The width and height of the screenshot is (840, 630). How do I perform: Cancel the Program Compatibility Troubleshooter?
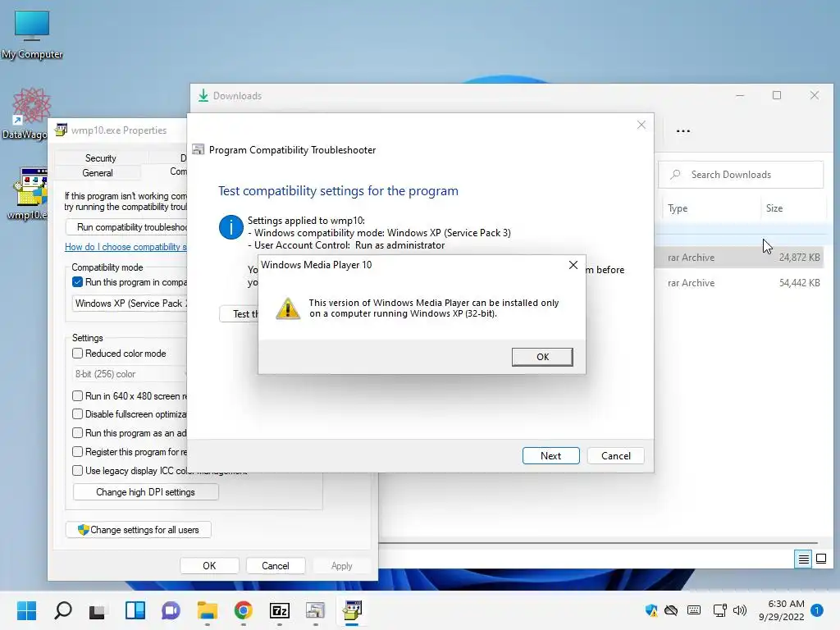point(615,455)
